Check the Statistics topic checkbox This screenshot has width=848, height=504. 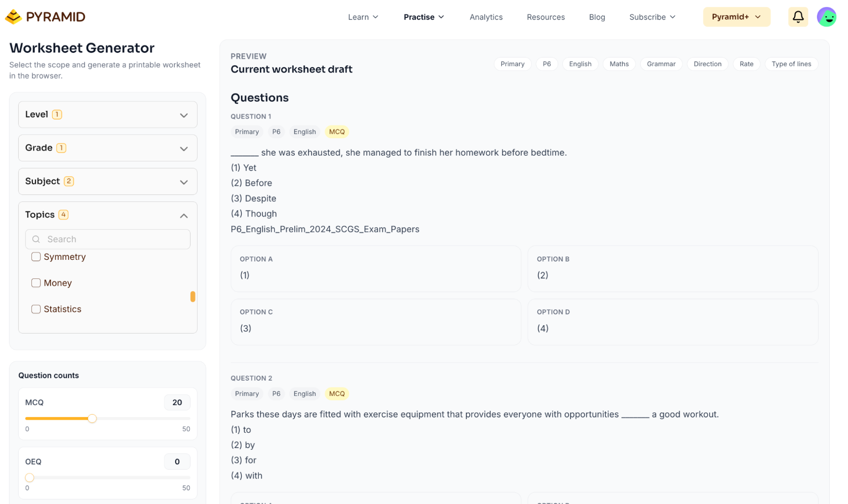[36, 309]
